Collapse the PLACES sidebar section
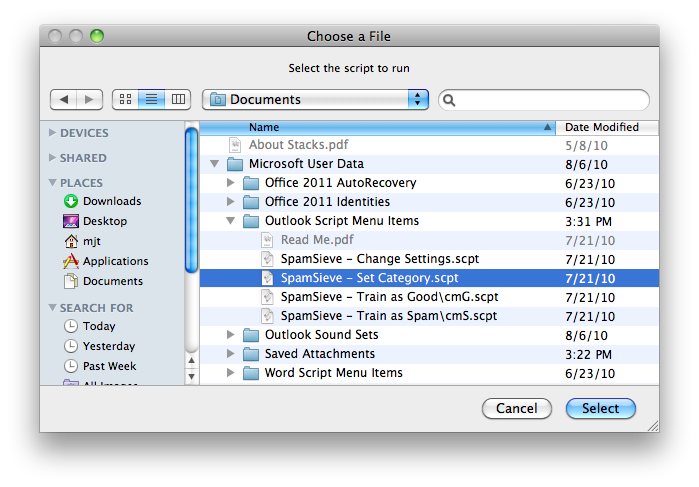 point(53,183)
